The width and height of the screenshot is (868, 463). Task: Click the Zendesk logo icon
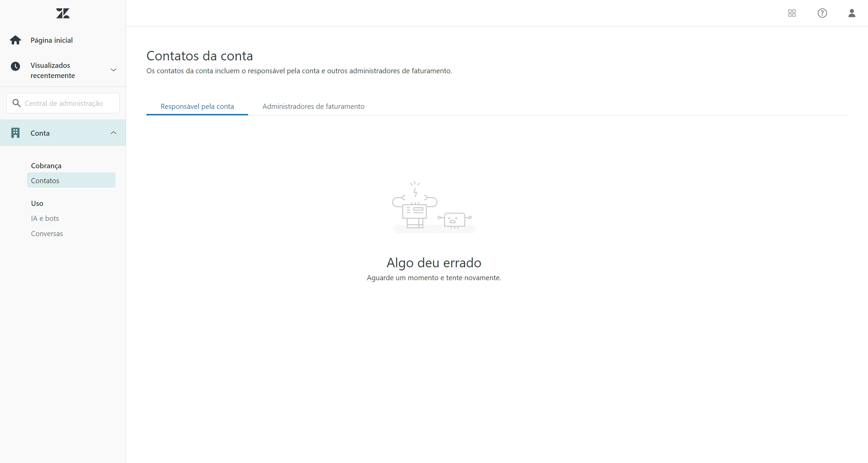pyautogui.click(x=63, y=14)
